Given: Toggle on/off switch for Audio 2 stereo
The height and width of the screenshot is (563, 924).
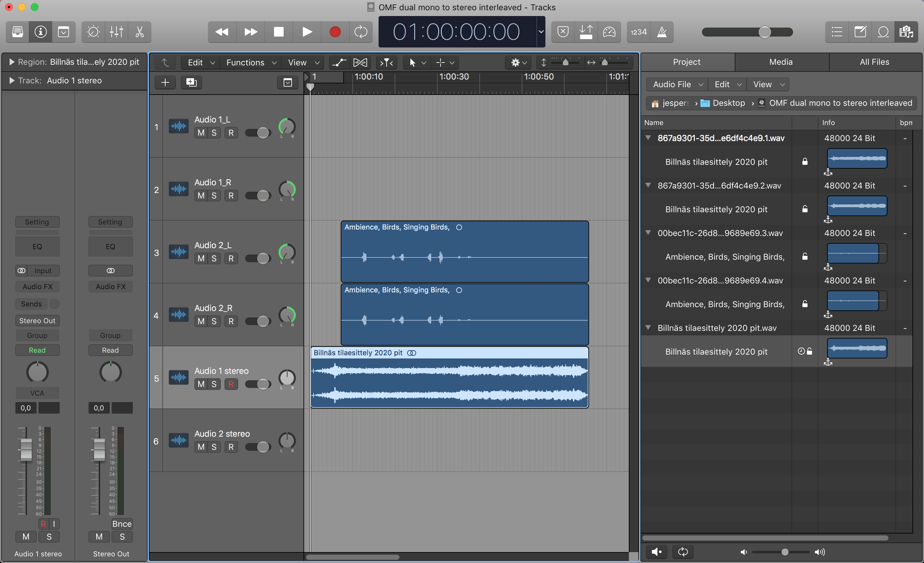Looking at the screenshot, I should pyautogui.click(x=258, y=447).
